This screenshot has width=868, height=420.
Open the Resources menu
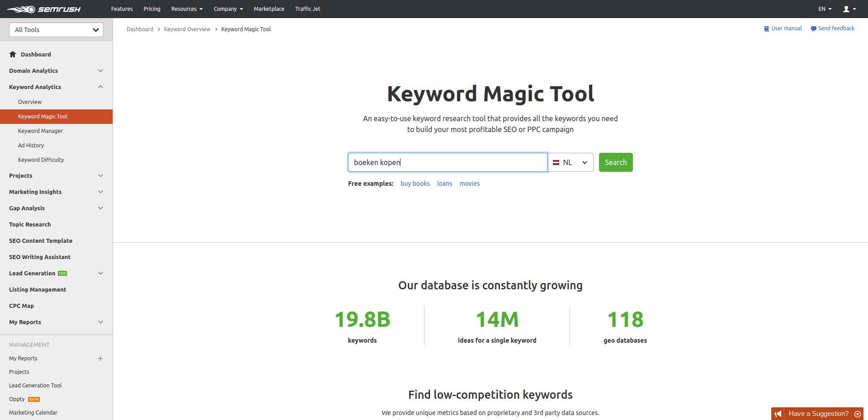[187, 9]
